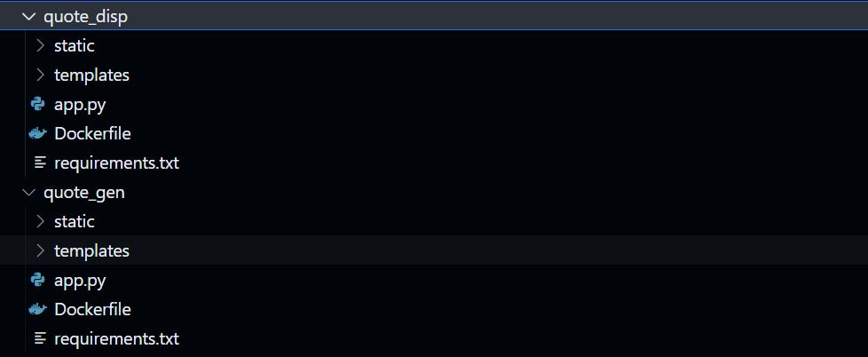This screenshot has height=357, width=868.
Task: Click the text file icon of quote_disp requirements.txt
Action: (x=40, y=163)
